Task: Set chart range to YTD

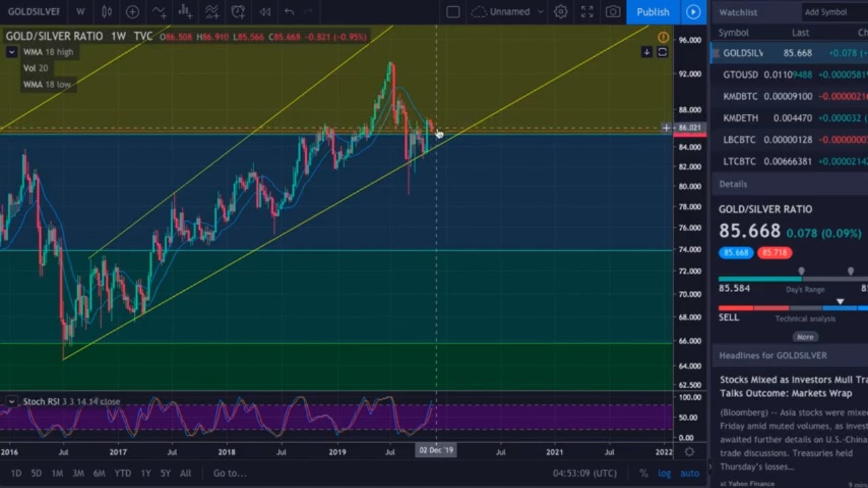Action: (123, 473)
